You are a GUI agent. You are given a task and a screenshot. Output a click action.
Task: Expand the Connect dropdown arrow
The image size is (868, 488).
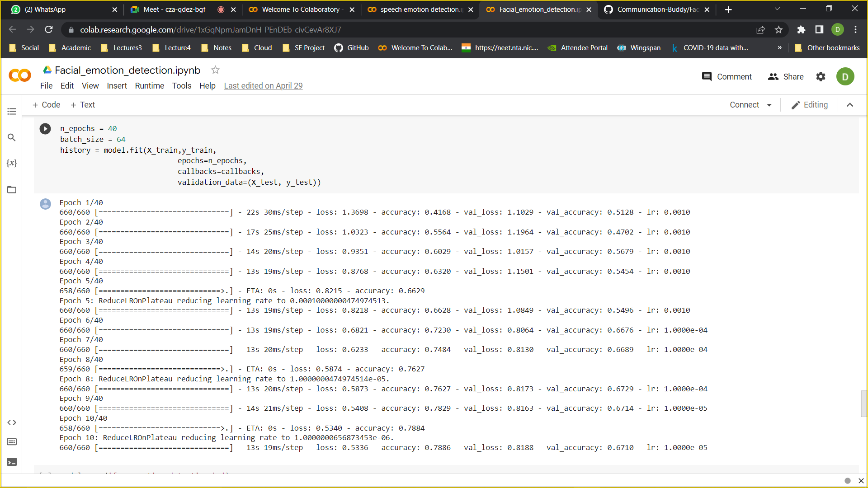pos(769,105)
